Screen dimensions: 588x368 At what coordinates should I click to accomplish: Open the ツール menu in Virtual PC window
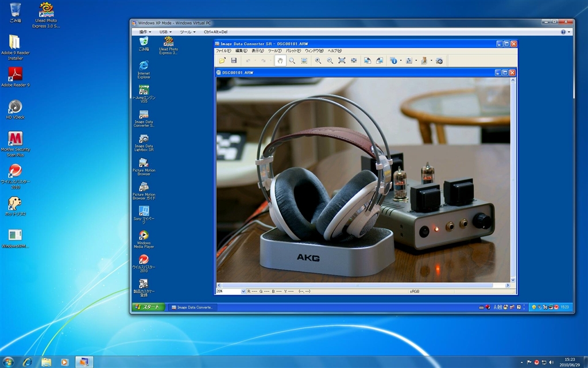point(188,32)
